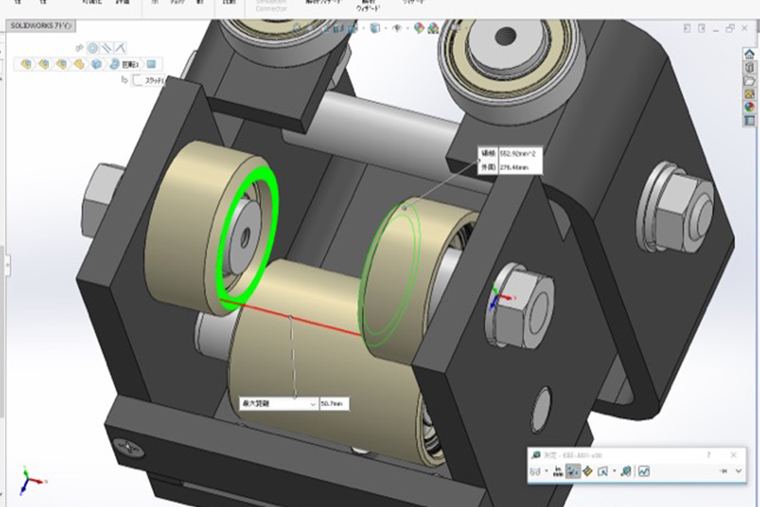This screenshot has height=507, width=760.
Task: Click the second yellow part icon in the breadcrumb bar
Action: [44, 64]
